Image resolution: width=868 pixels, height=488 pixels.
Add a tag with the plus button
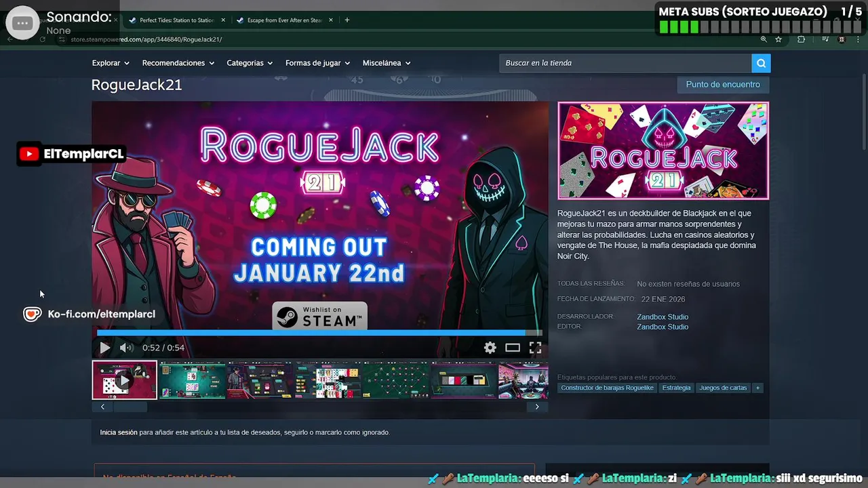click(757, 388)
